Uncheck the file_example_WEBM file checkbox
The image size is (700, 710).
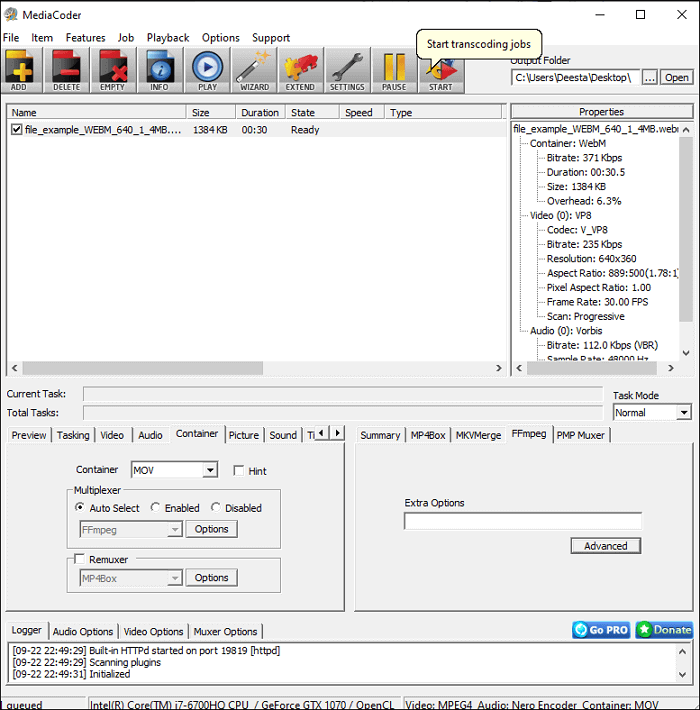(x=16, y=130)
